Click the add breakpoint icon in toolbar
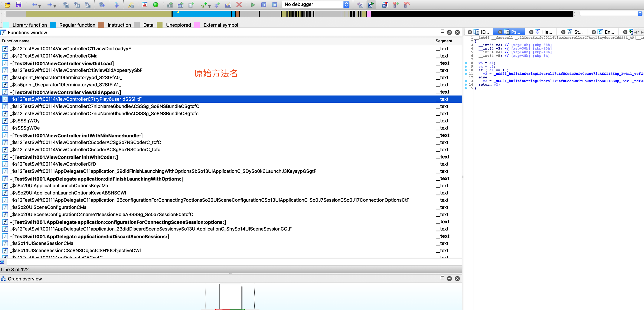The width and height of the screenshot is (644, 310). (x=396, y=4)
